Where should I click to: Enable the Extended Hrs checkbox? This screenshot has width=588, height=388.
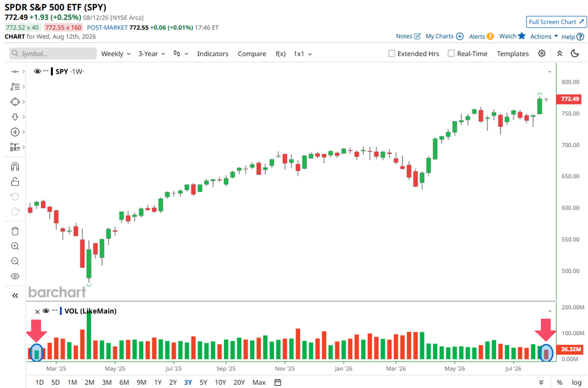pos(392,54)
